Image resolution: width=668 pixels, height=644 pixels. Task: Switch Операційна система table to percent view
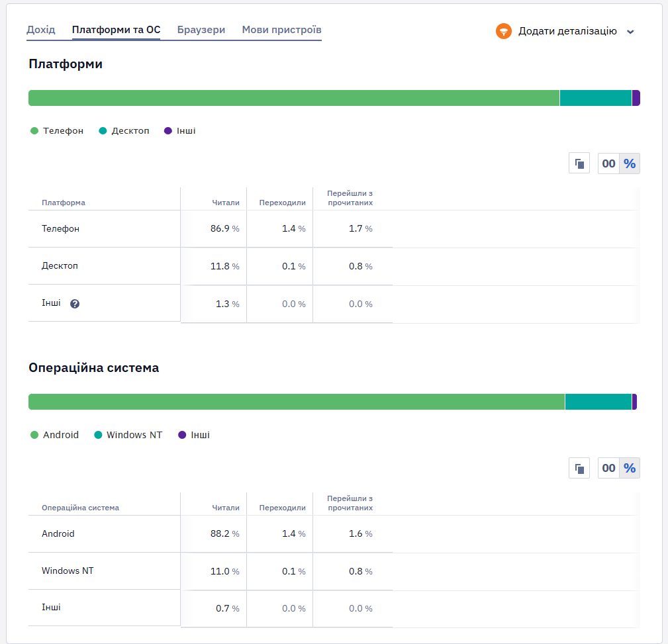(630, 468)
